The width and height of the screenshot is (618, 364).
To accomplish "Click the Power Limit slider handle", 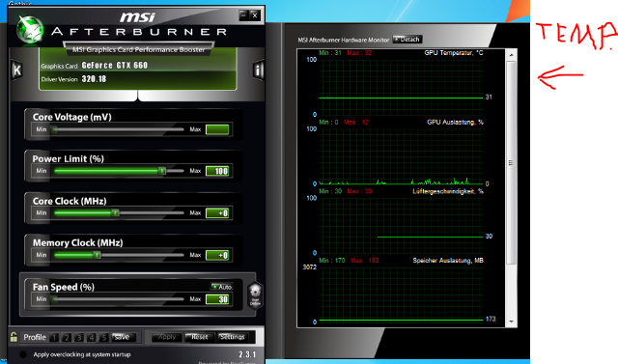I will point(161,171).
